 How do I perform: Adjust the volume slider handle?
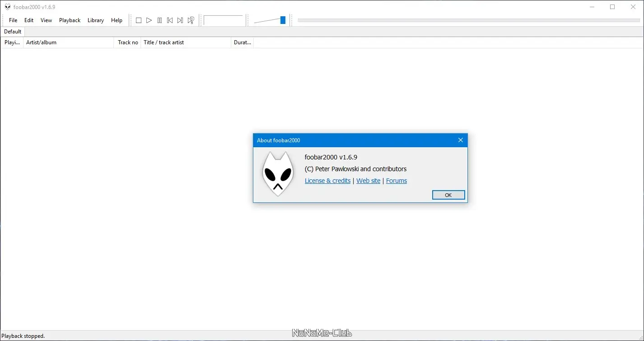283,20
